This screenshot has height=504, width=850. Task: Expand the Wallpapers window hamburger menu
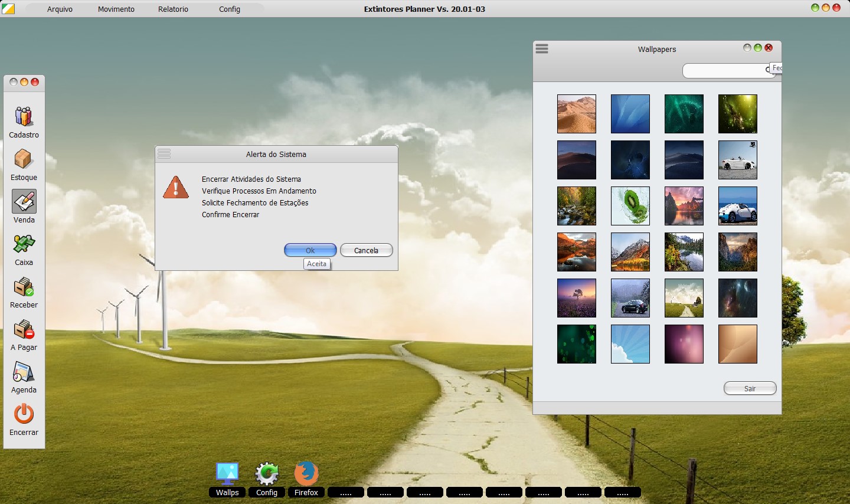point(542,49)
